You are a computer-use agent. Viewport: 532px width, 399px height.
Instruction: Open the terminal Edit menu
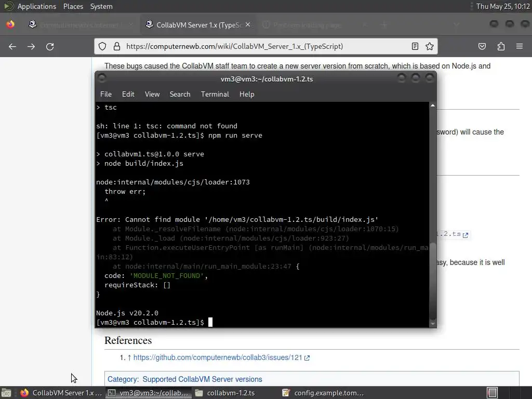pos(128,95)
